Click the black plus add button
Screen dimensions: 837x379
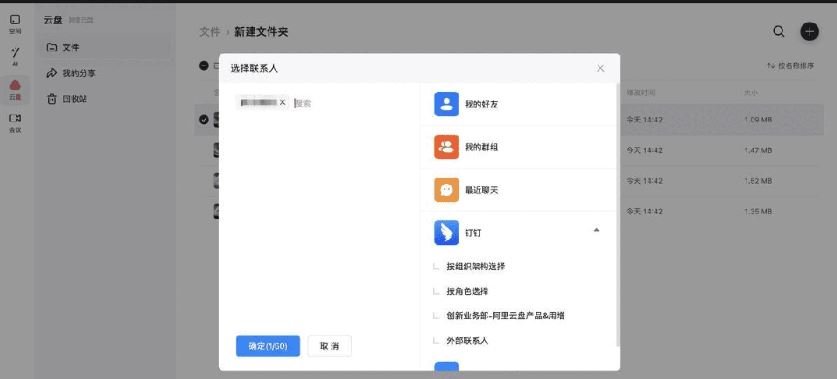809,31
